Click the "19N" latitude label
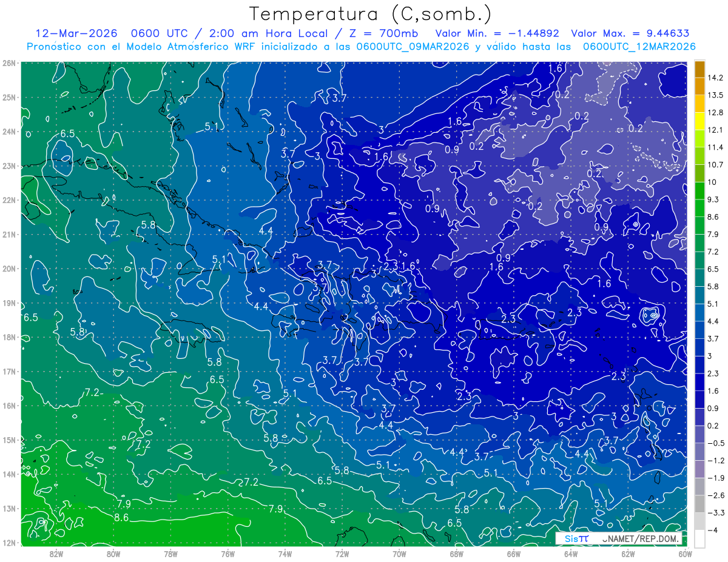This screenshot has width=728, height=562. [x=9, y=303]
